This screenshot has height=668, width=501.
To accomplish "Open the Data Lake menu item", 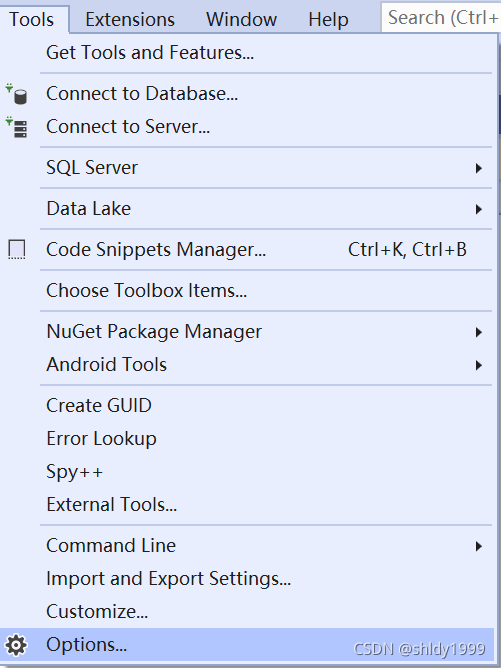I will point(247,209).
